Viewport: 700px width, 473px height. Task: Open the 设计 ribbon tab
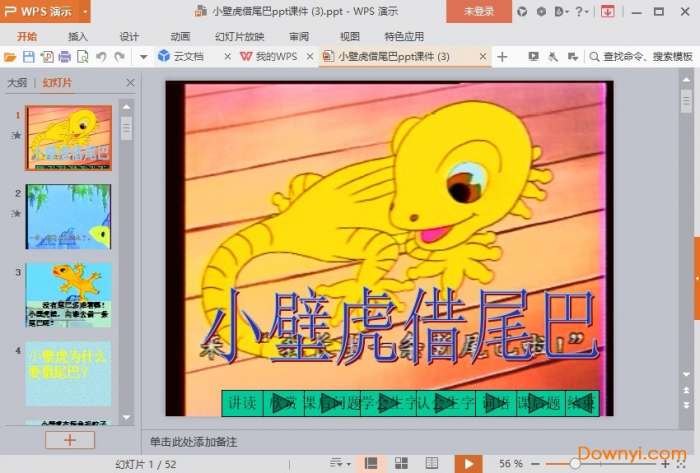pos(129,37)
